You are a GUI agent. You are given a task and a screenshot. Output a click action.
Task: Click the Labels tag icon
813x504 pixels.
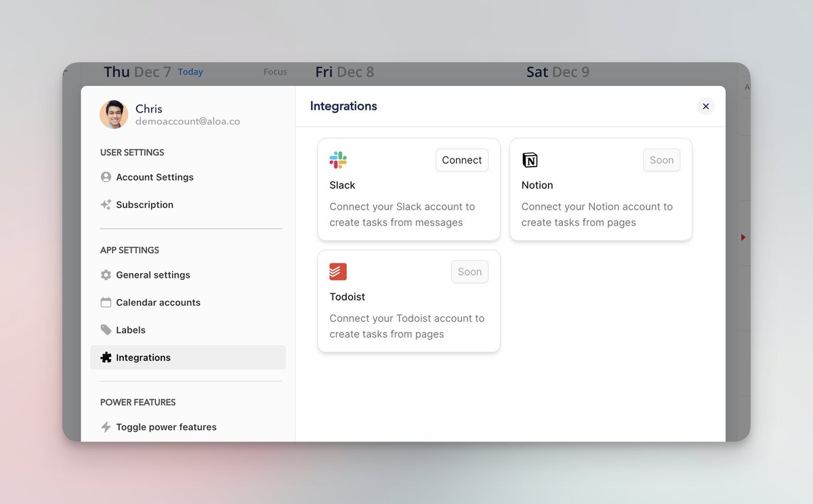(x=106, y=330)
